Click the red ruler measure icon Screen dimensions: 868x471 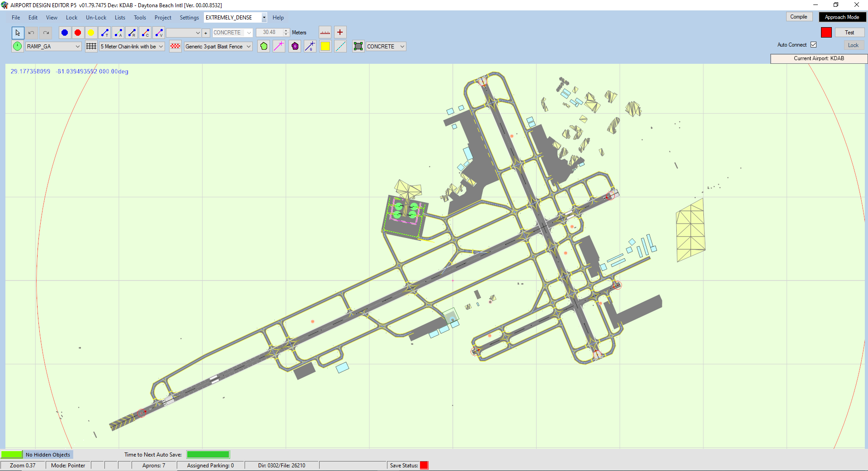325,32
